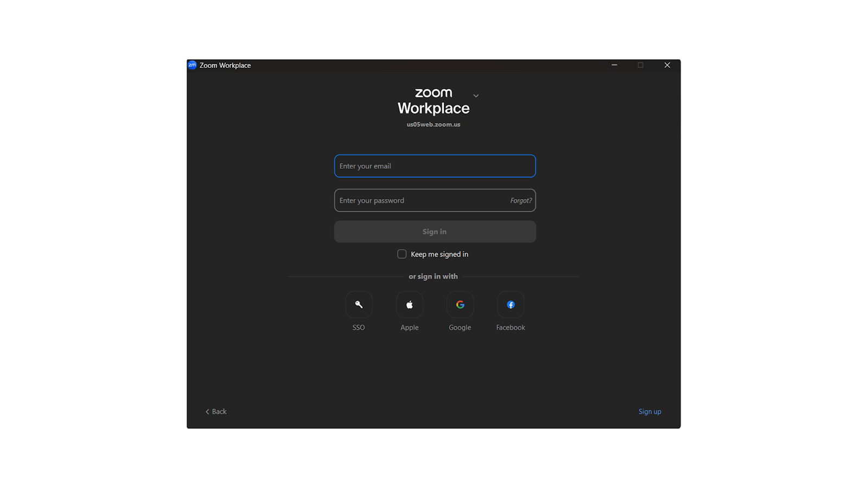868x488 pixels.
Task: Tick the Keep me signed in checkbox
Action: click(402, 254)
